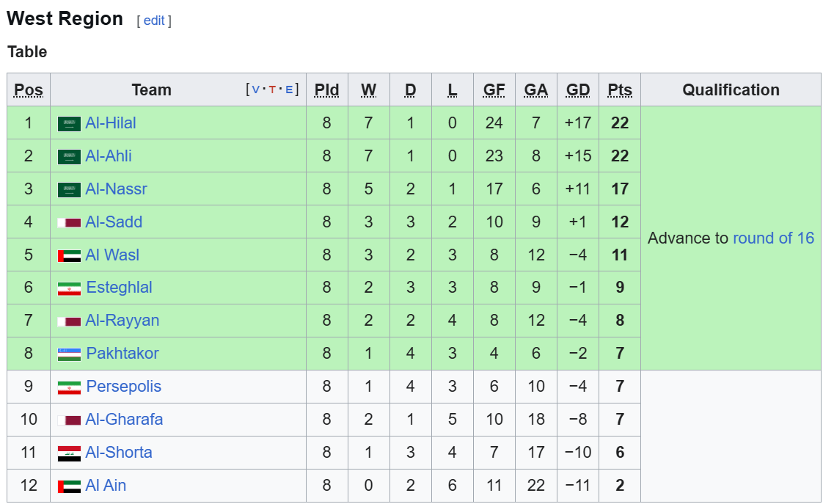
Task: View the template via V link
Action: click(255, 90)
